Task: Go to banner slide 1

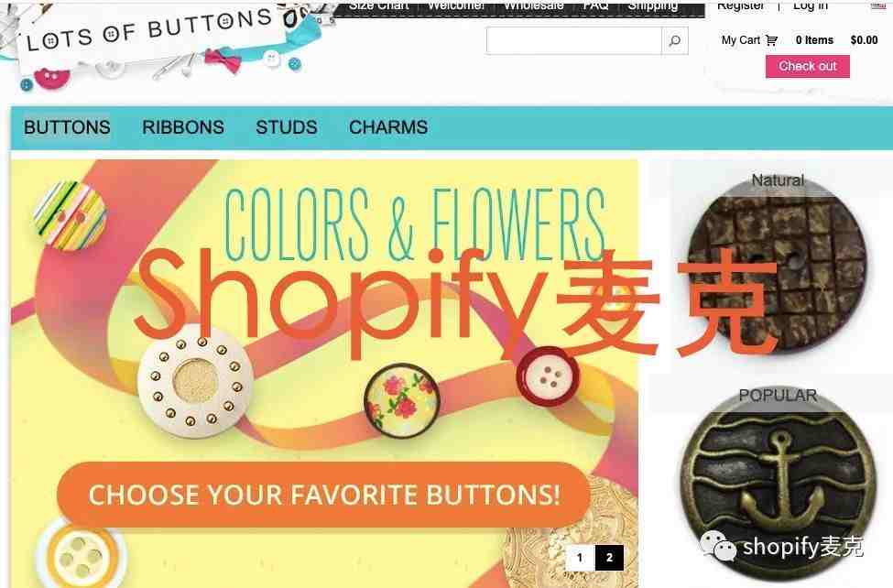Action: pos(580,557)
